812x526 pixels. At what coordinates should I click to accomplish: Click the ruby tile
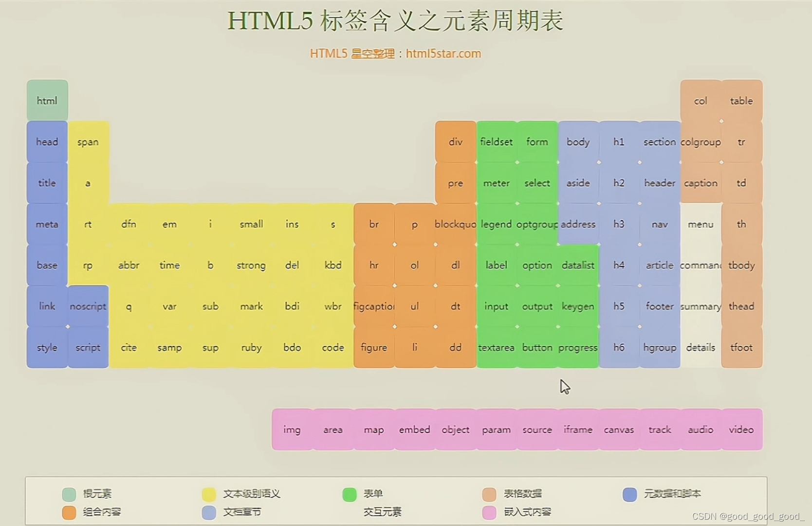[x=251, y=347]
